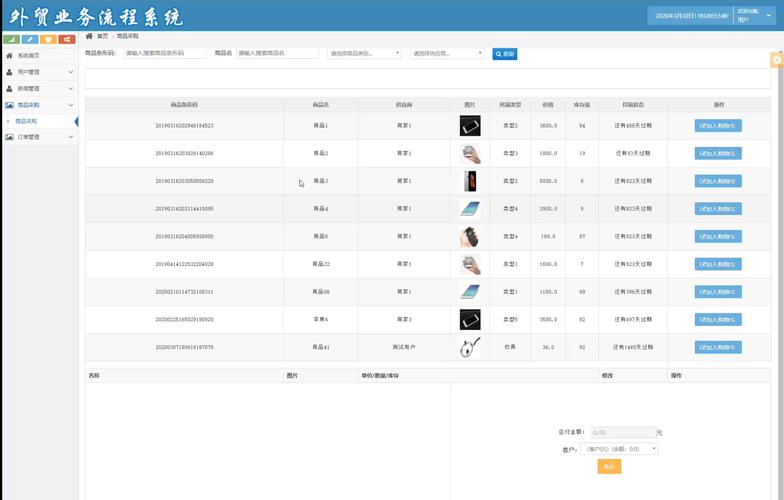The width and height of the screenshot is (784, 500).
Task: Add 商品1 to the shopping cart
Action: 718,126
